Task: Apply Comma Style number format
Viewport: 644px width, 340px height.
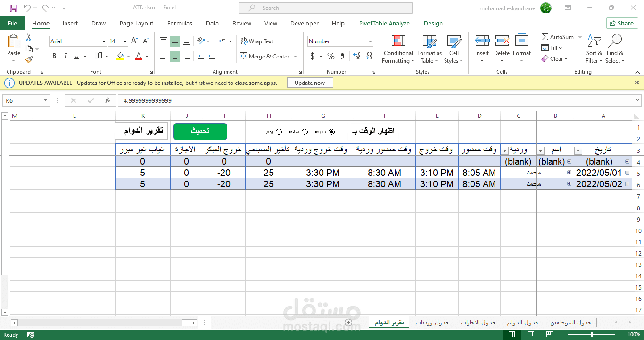Action: (x=342, y=56)
